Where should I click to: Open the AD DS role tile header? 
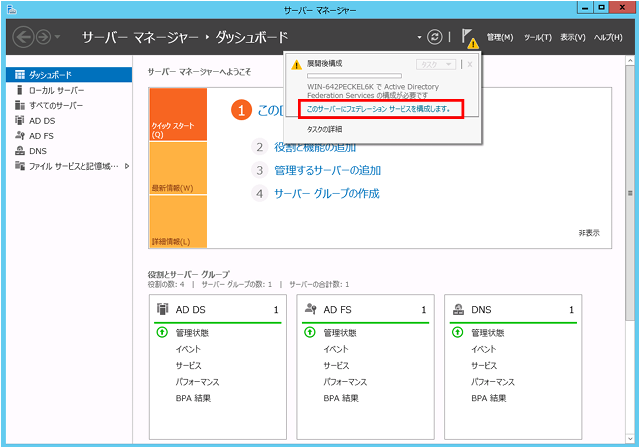coord(218,310)
